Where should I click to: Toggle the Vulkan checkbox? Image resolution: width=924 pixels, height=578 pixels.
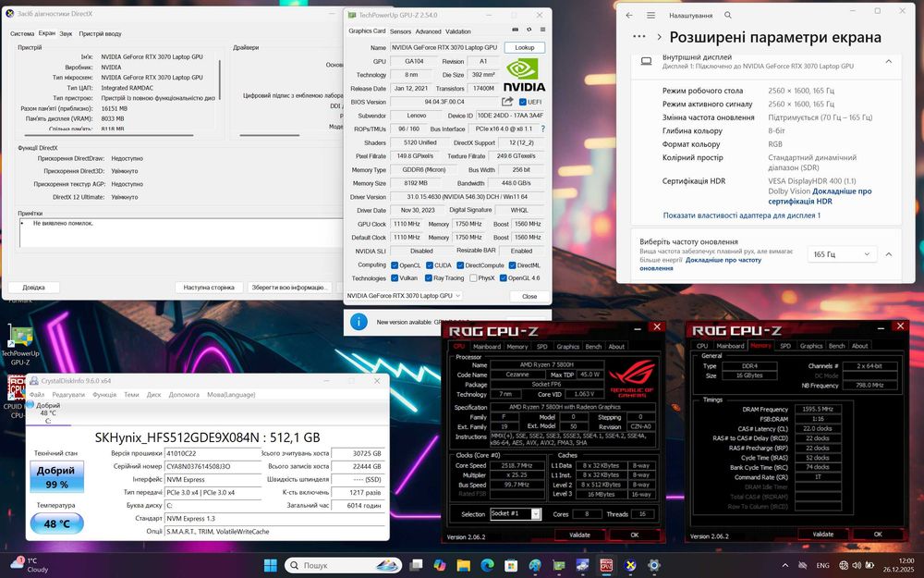(395, 278)
